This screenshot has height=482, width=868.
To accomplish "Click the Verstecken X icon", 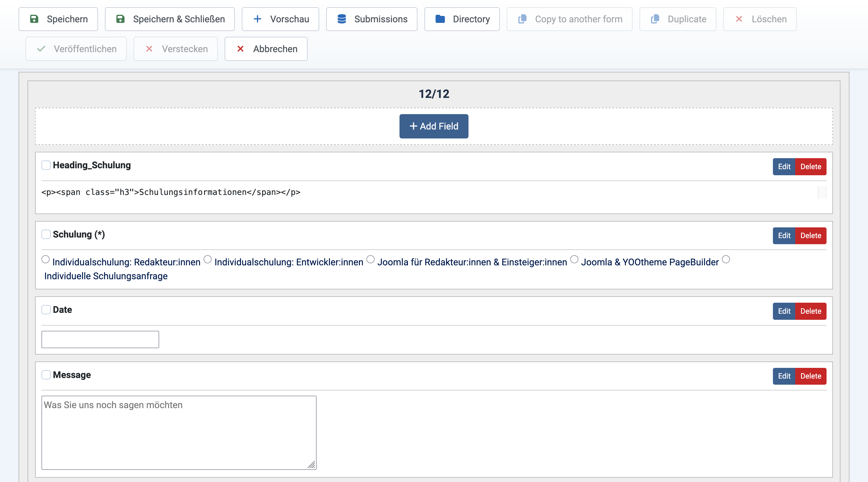I will click(149, 49).
